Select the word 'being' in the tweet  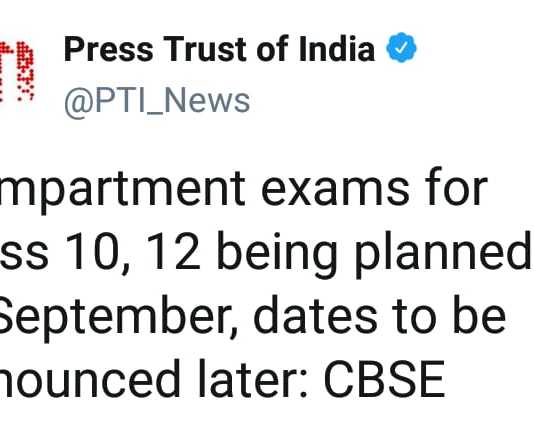(x=277, y=254)
